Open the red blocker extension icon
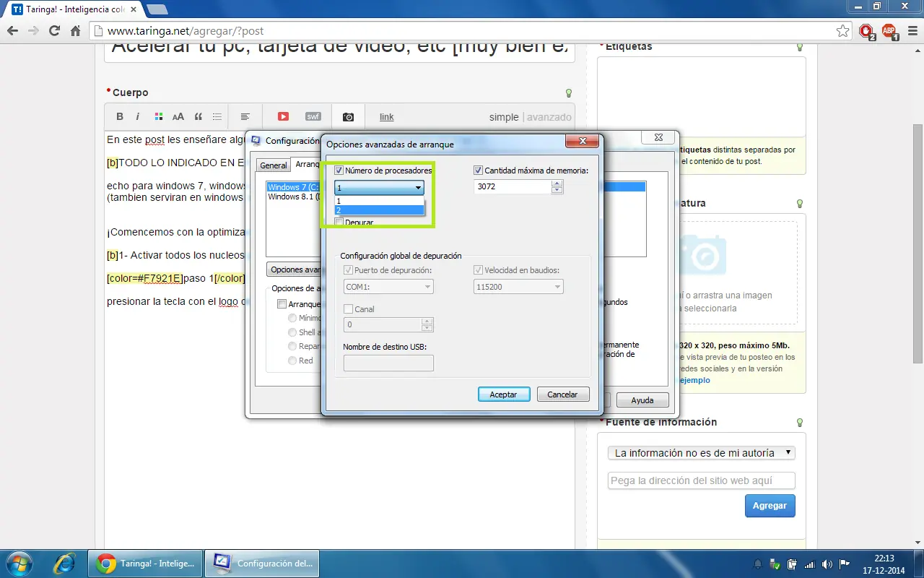This screenshot has height=578, width=924. pyautogui.click(x=867, y=32)
